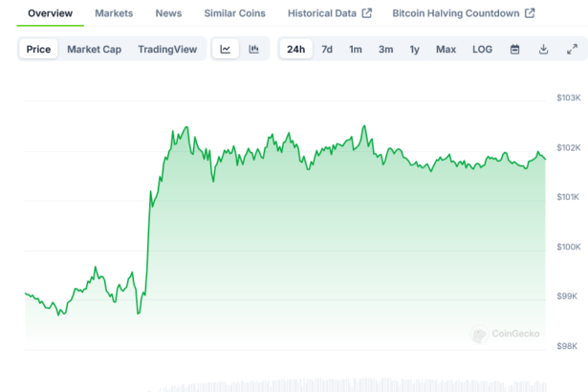Open the Overview tab
Image resolution: width=588 pixels, height=392 pixels.
(x=51, y=13)
